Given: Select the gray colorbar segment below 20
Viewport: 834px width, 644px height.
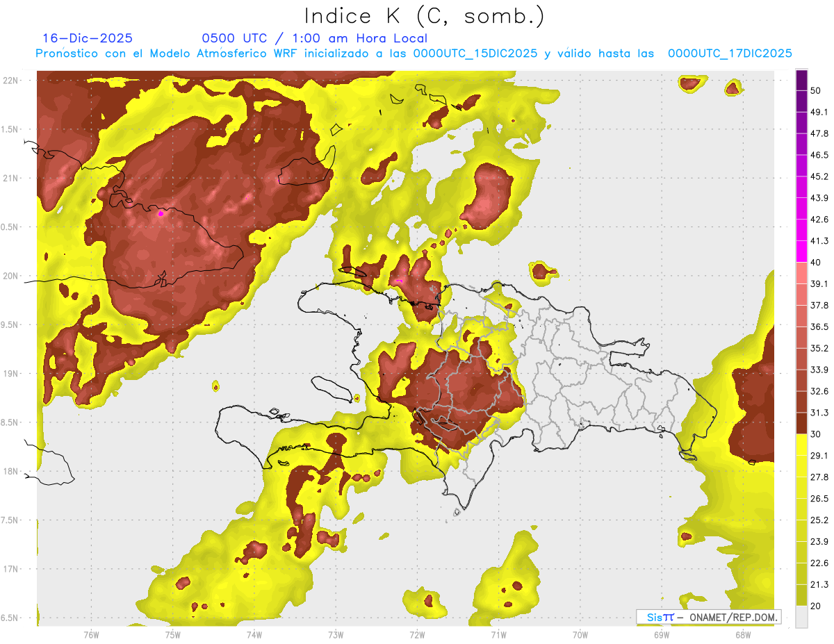Looking at the screenshot, I should [x=801, y=617].
